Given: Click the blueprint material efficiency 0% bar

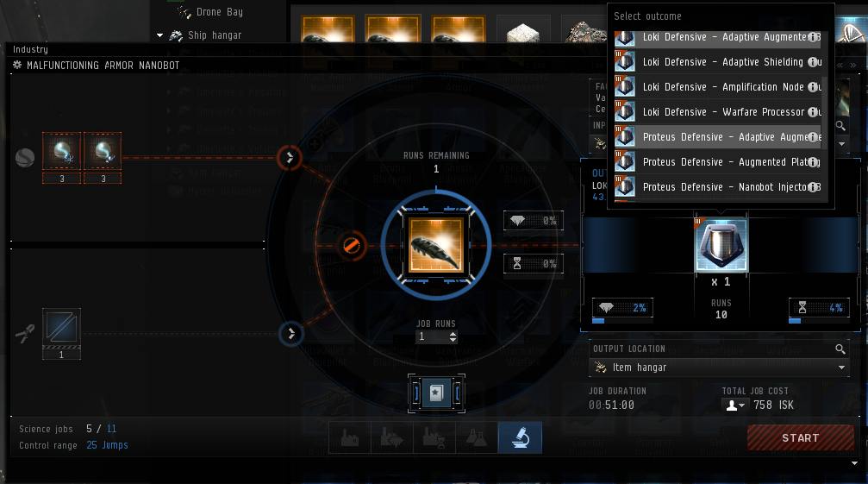Looking at the screenshot, I should tap(534, 220).
